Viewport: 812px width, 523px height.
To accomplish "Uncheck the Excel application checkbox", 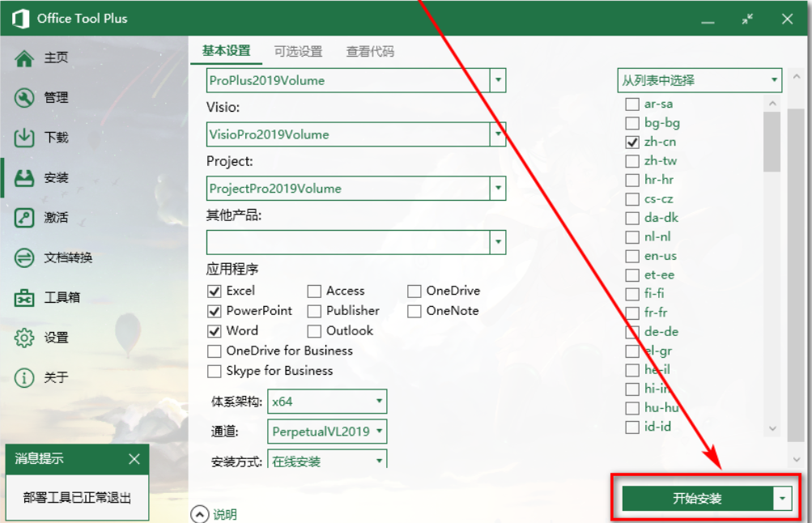I will [214, 291].
